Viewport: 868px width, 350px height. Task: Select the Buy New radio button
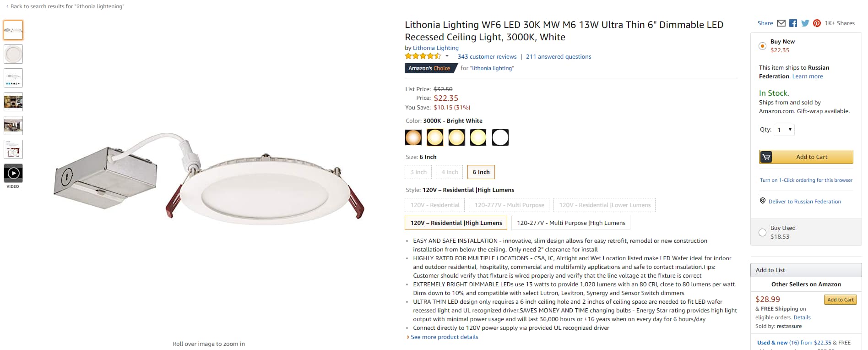(762, 46)
